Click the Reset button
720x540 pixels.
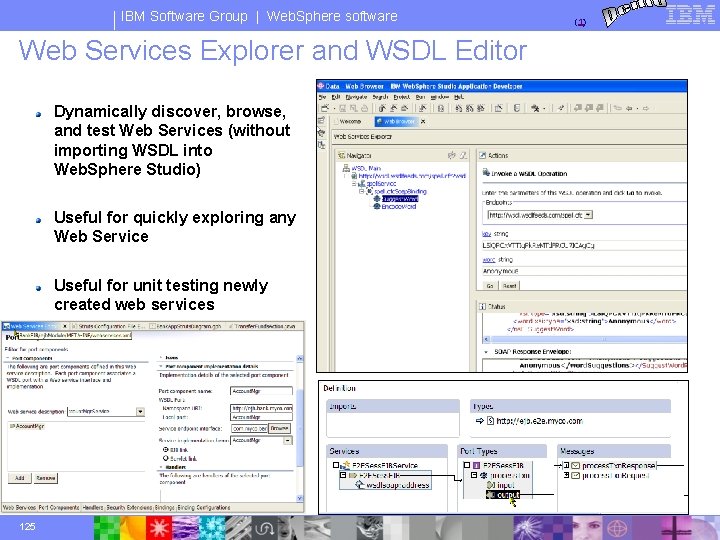(509, 286)
